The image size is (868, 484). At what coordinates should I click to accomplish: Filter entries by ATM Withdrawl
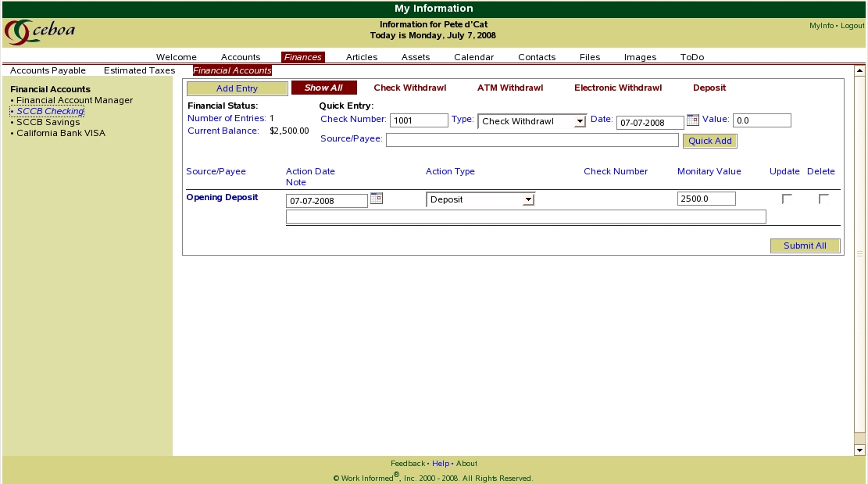pos(509,88)
